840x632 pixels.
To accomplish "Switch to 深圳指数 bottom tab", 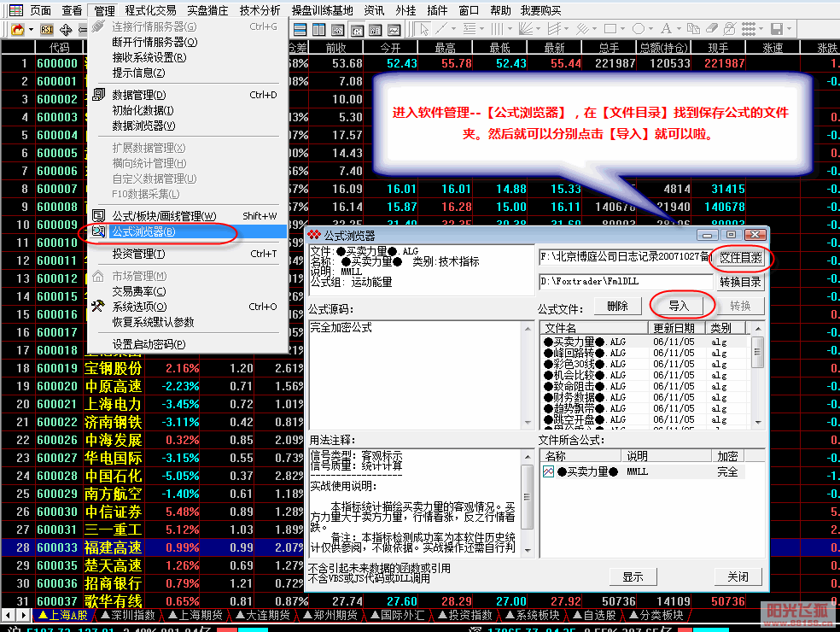I will (x=128, y=616).
